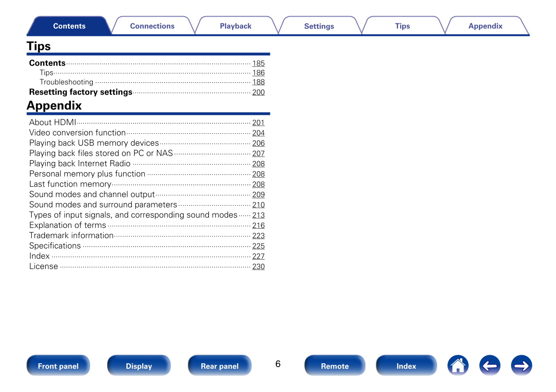Jump to Explanation of terms page 216

tap(258, 226)
